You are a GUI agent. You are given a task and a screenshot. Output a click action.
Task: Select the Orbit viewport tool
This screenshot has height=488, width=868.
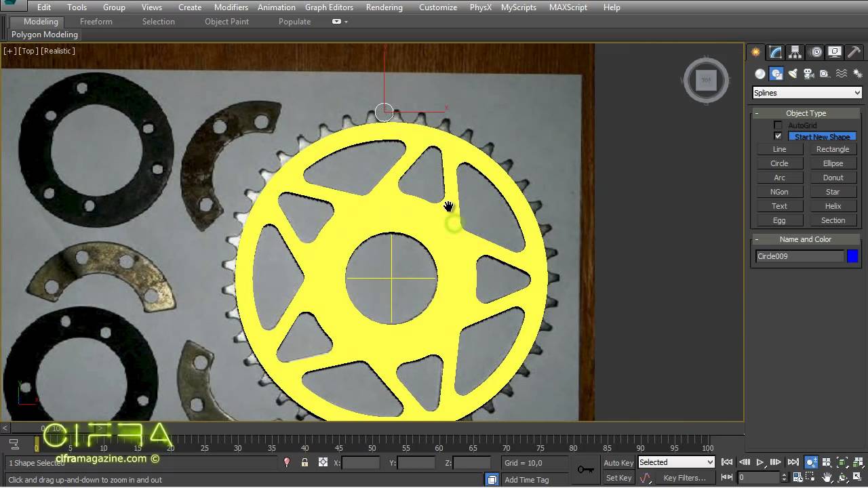pyautogui.click(x=842, y=478)
